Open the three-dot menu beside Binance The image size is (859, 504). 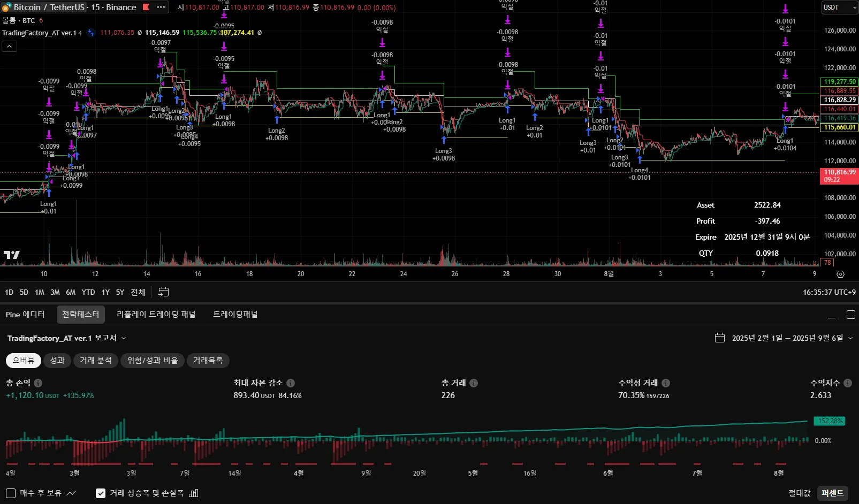(x=161, y=7)
